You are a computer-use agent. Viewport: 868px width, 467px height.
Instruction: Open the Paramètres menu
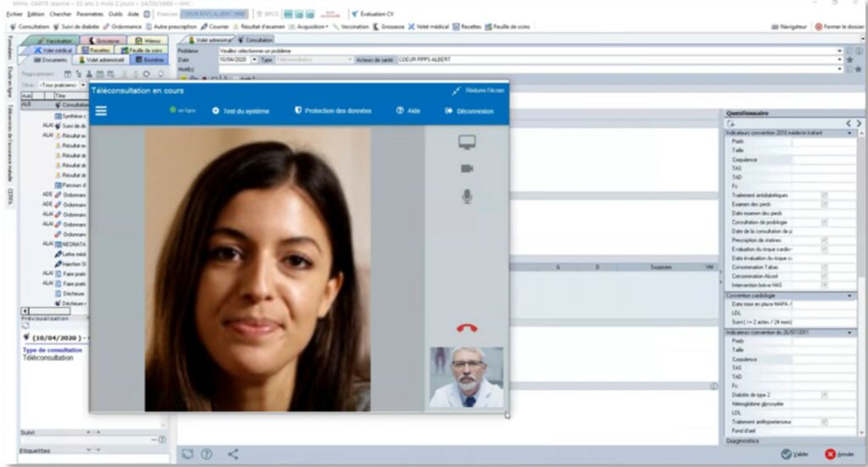[x=90, y=14]
